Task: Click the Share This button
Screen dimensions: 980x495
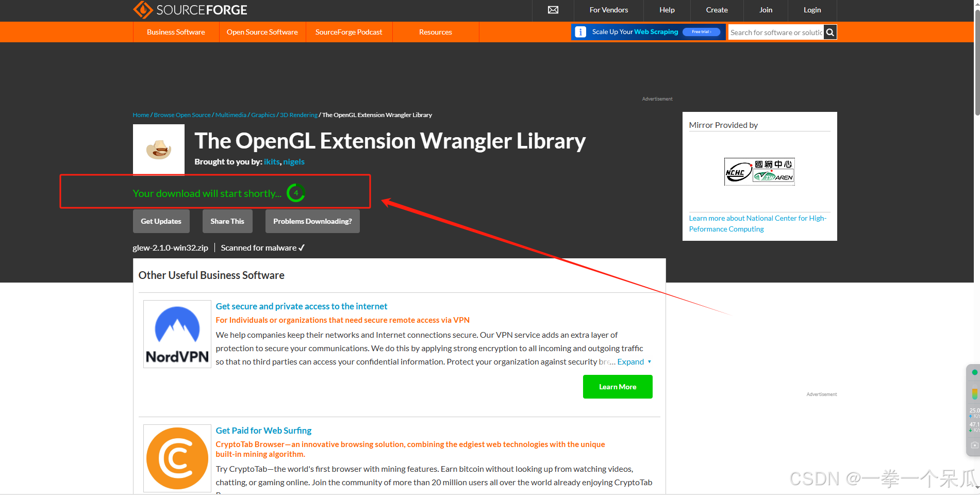Action: click(x=227, y=221)
